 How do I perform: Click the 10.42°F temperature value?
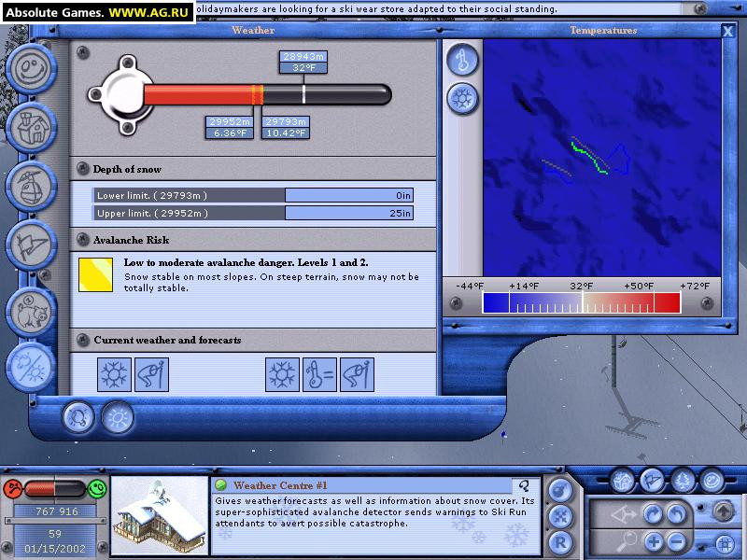[x=286, y=133]
